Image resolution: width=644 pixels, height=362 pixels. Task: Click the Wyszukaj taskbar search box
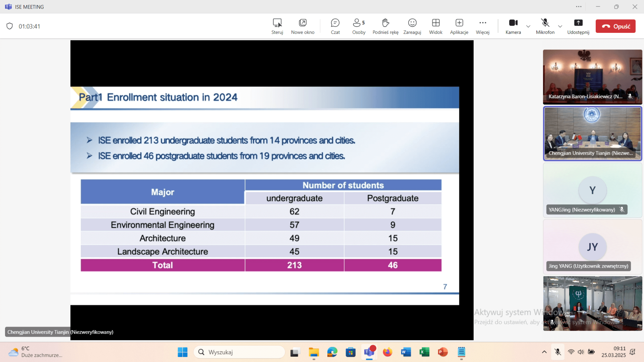click(x=239, y=352)
